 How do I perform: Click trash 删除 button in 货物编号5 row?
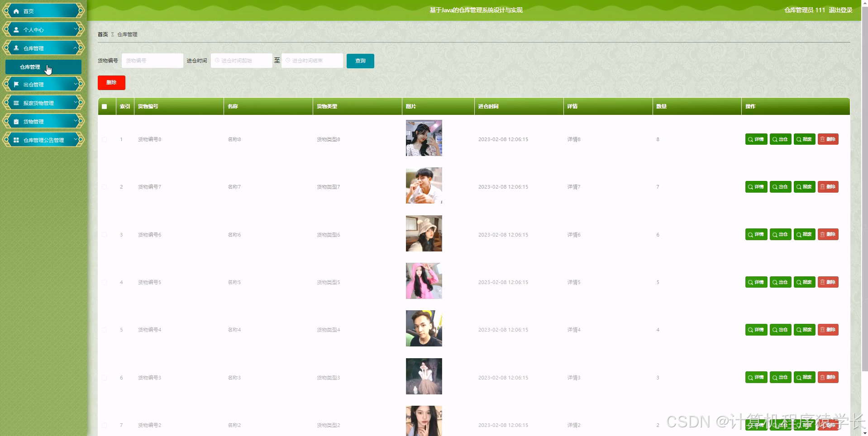(828, 282)
